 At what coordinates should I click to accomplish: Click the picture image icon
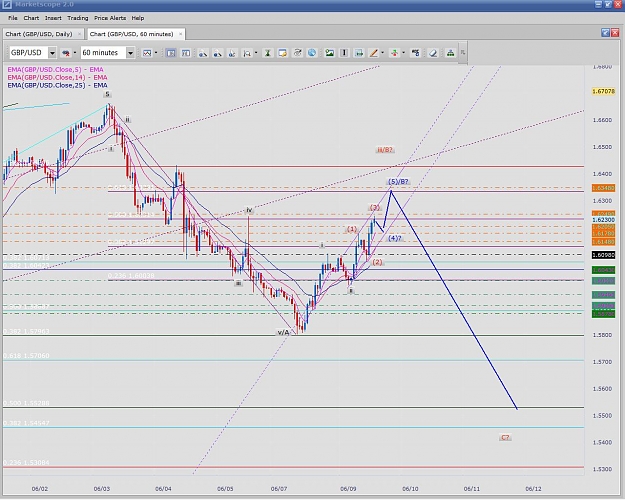(x=329, y=53)
